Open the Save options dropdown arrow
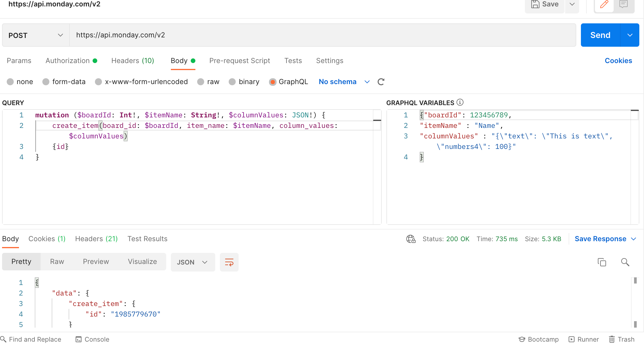The width and height of the screenshot is (644, 346). click(572, 4)
